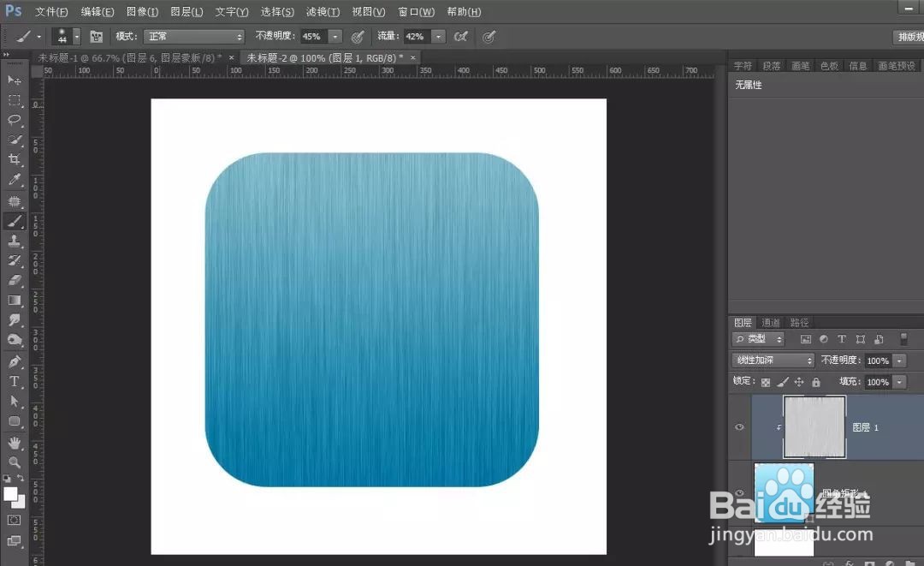Open brush opacity 45% slider arrow

(x=335, y=37)
